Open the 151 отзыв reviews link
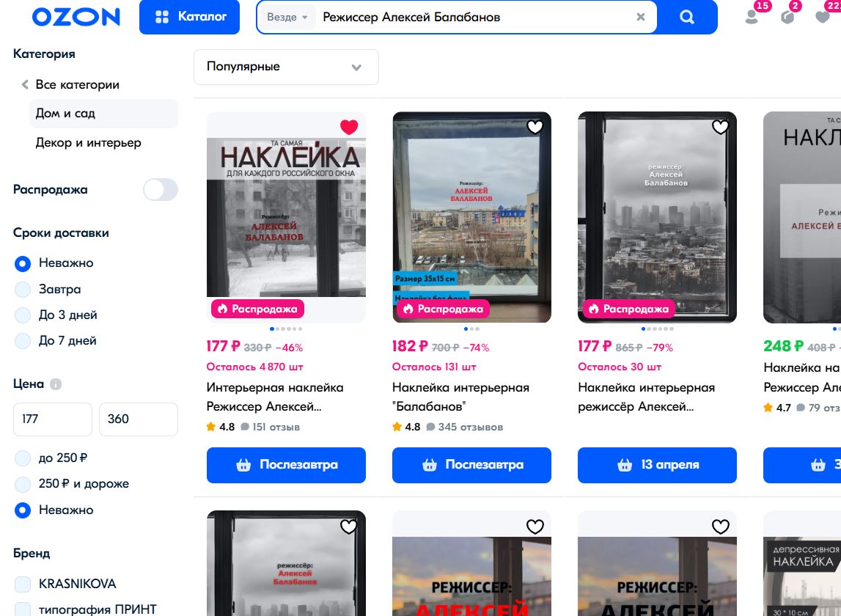 pyautogui.click(x=271, y=427)
